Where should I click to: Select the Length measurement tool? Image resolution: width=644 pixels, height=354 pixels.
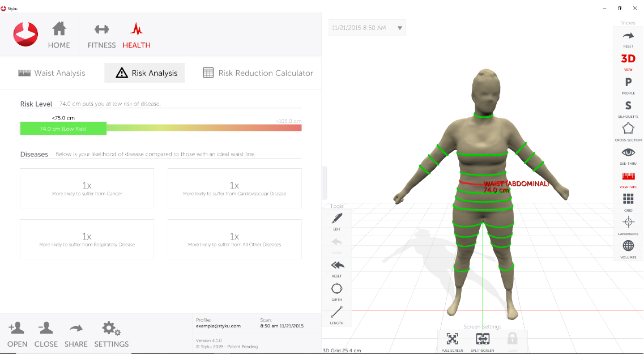[337, 312]
